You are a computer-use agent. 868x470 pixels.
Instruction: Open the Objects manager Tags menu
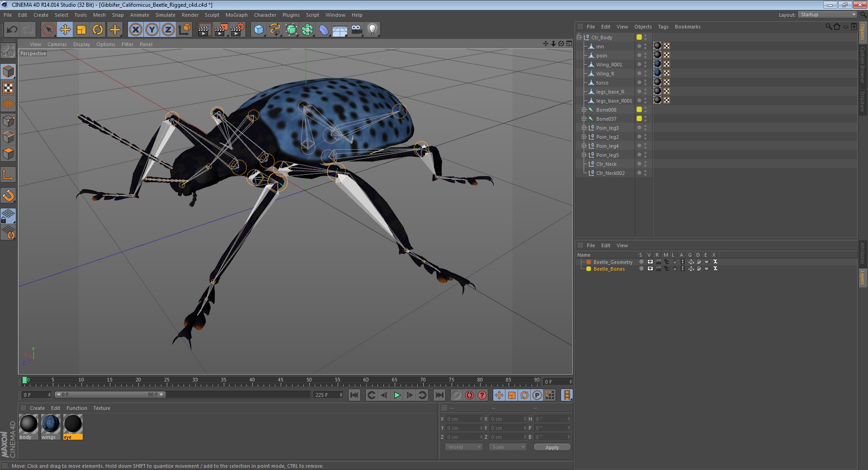click(x=663, y=27)
